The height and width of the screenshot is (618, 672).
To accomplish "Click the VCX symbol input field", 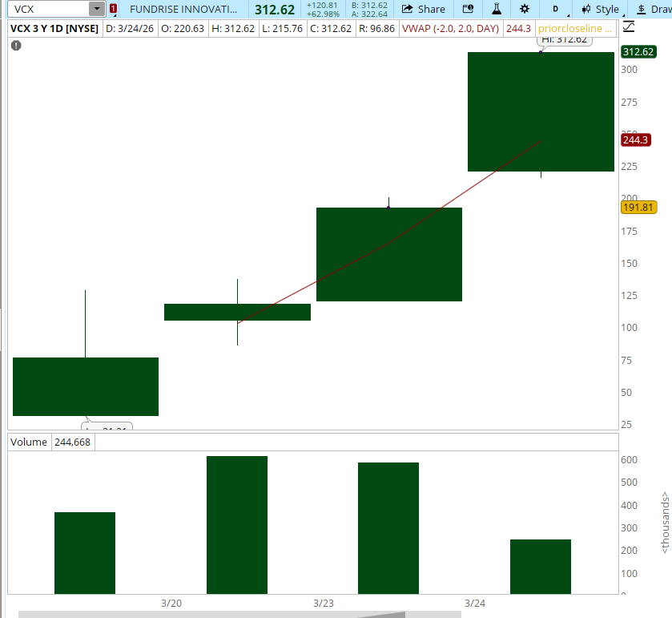I will point(50,9).
